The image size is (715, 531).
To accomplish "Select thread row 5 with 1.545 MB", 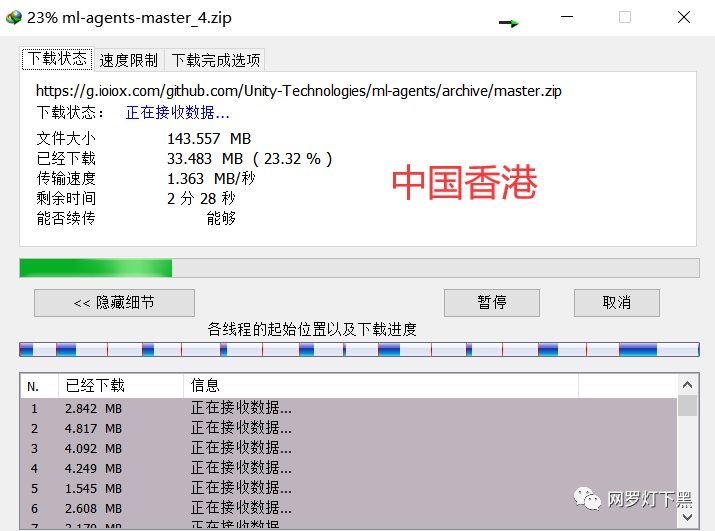I will (x=349, y=489).
